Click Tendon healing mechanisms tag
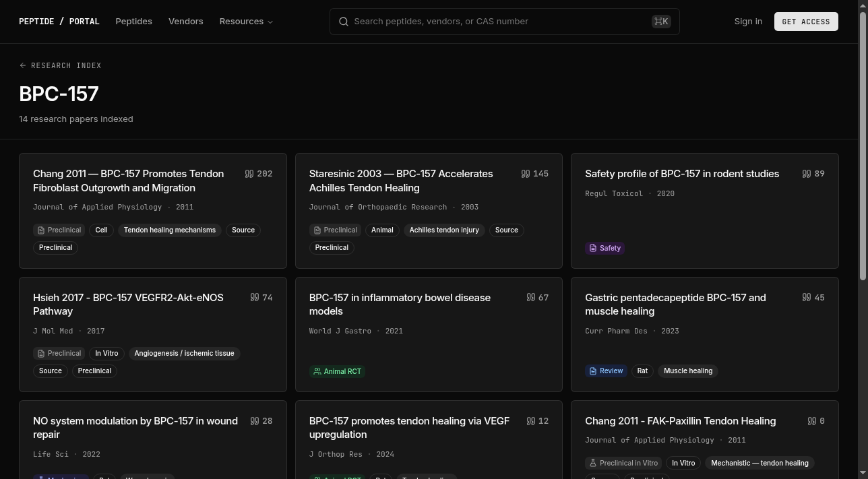The width and height of the screenshot is (868, 479). coord(170,230)
